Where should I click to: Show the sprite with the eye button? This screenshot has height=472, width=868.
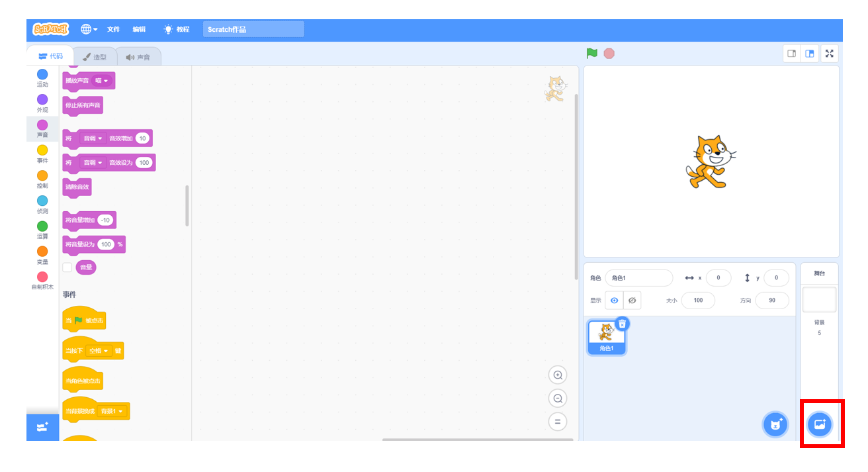pos(614,301)
